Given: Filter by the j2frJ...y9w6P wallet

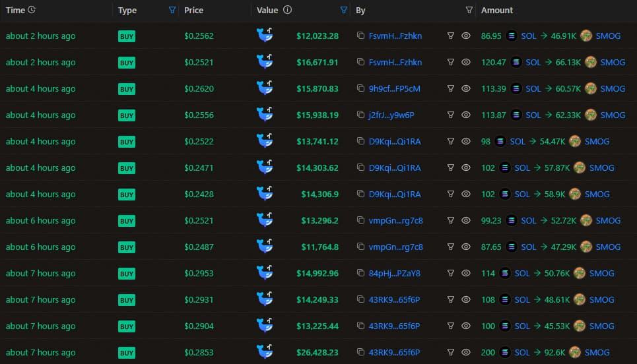Looking at the screenshot, I should [x=451, y=115].
